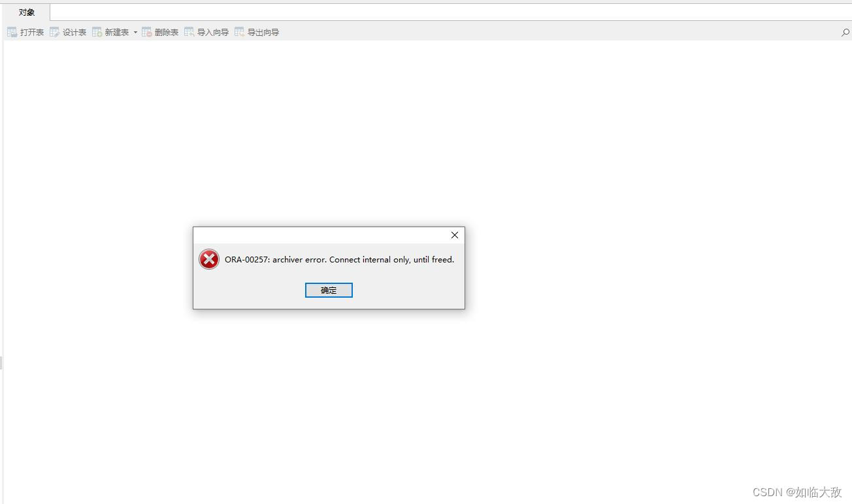
Task: Click the 导出向导 toolbar label
Action: point(263,32)
